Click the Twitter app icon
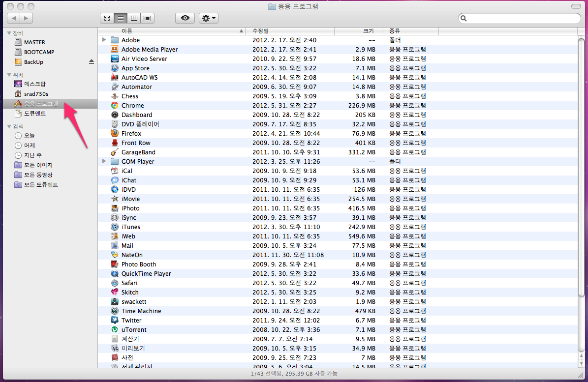This screenshot has height=382, width=588. (x=115, y=320)
